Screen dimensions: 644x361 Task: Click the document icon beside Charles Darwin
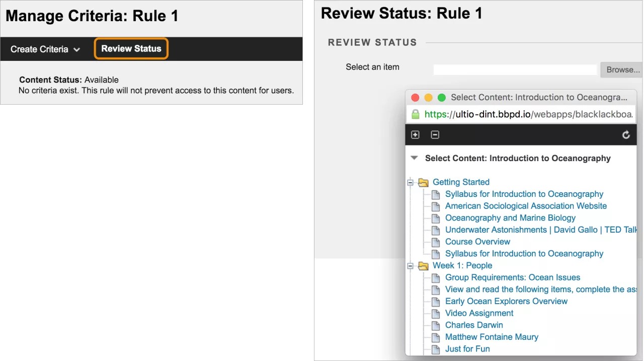click(x=436, y=325)
